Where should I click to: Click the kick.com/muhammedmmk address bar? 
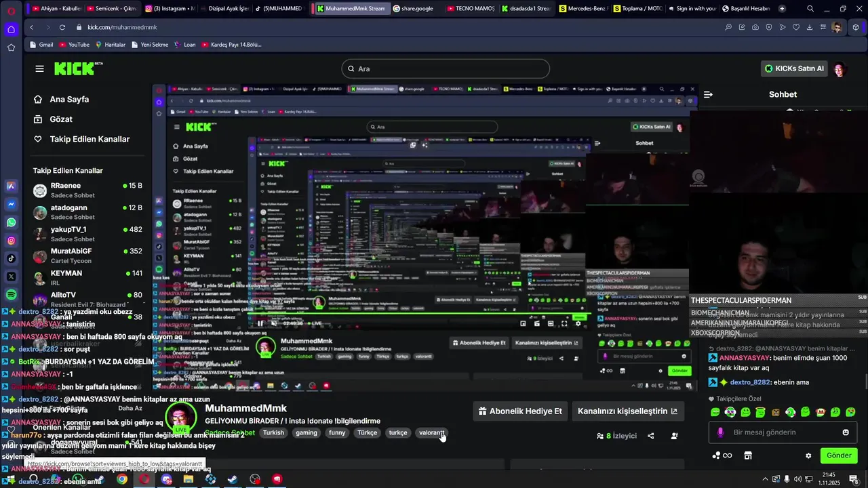coord(122,27)
